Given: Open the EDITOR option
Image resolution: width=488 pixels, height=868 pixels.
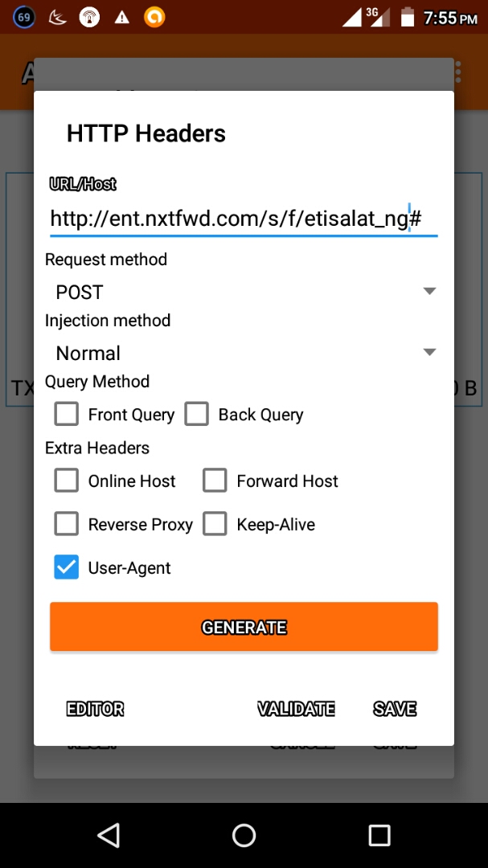Looking at the screenshot, I should coord(95,709).
